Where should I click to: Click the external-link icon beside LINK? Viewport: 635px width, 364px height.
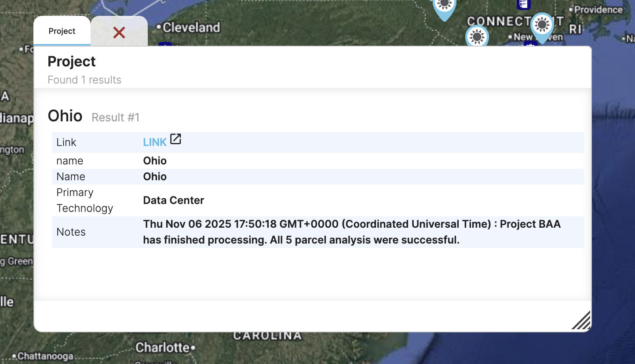tap(175, 139)
